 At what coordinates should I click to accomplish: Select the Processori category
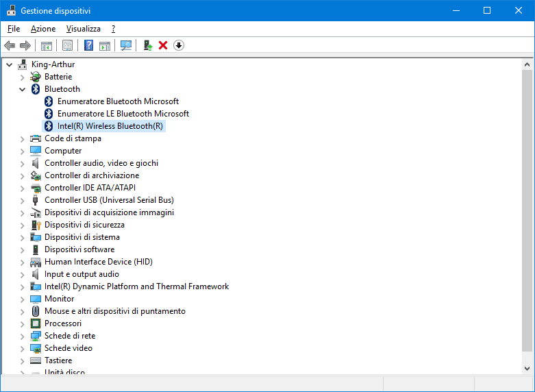coord(62,323)
